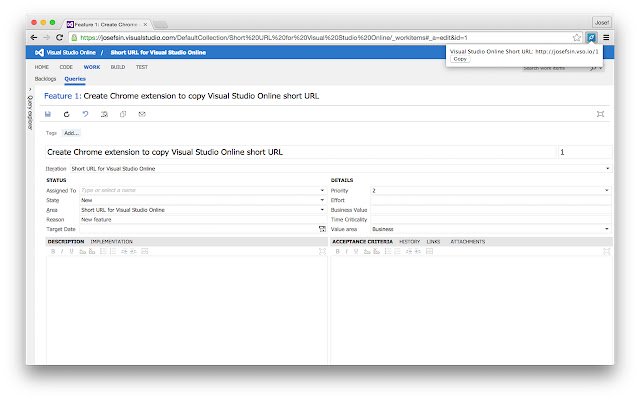
Task: Click the Copy button in the extension popup
Action: coord(460,59)
